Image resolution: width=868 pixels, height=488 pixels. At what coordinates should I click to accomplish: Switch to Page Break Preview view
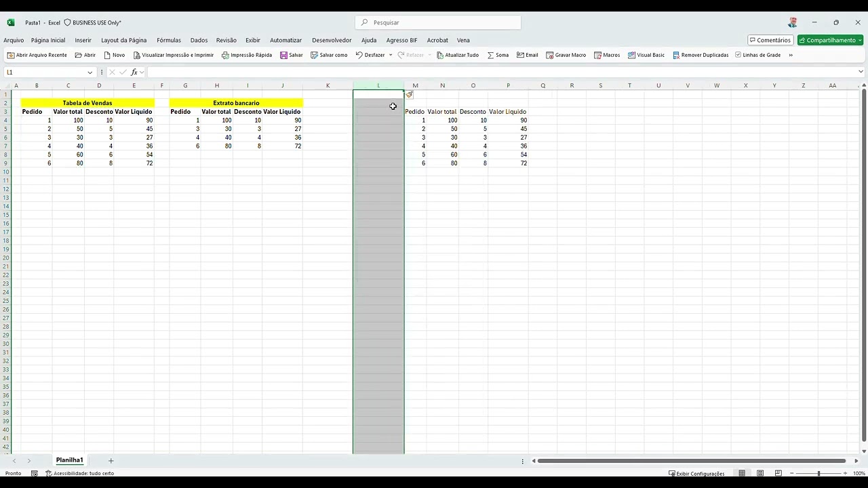click(x=778, y=473)
